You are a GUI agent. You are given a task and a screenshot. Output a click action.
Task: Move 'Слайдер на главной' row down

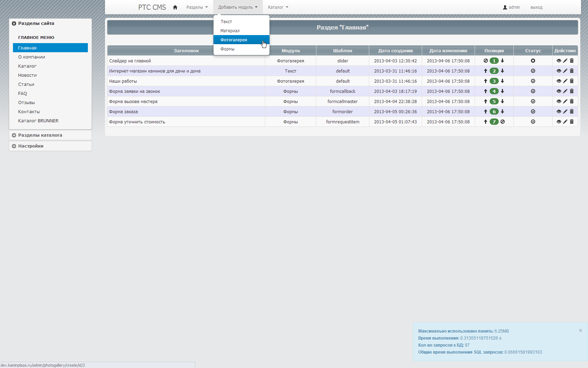(502, 61)
